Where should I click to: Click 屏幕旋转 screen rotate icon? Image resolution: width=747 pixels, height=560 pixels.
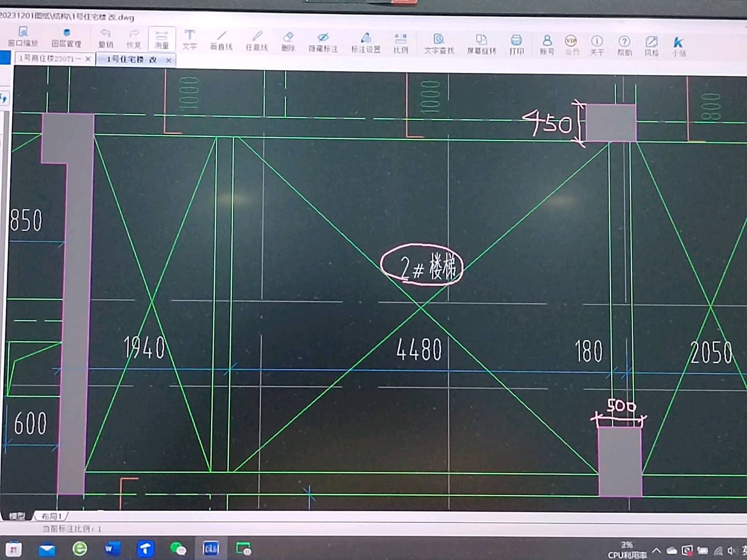482,44
